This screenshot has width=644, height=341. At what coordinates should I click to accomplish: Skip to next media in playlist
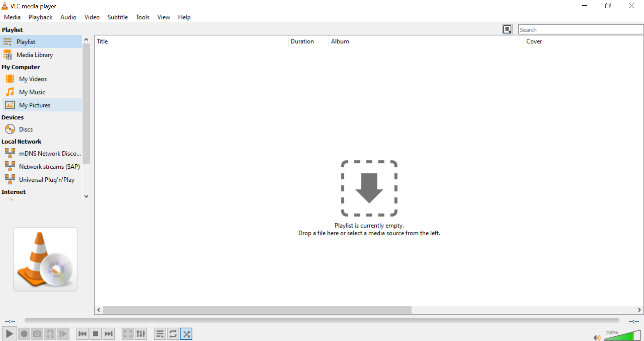click(109, 334)
